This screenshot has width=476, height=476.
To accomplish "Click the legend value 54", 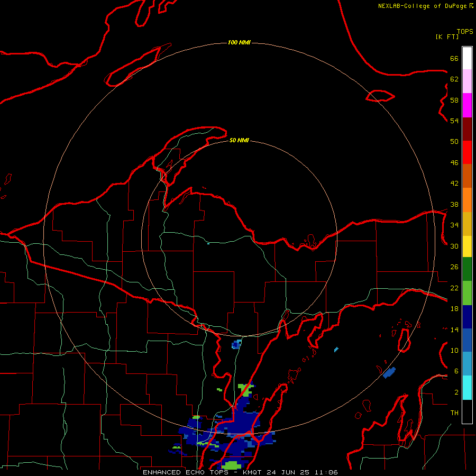I will pos(454,121).
